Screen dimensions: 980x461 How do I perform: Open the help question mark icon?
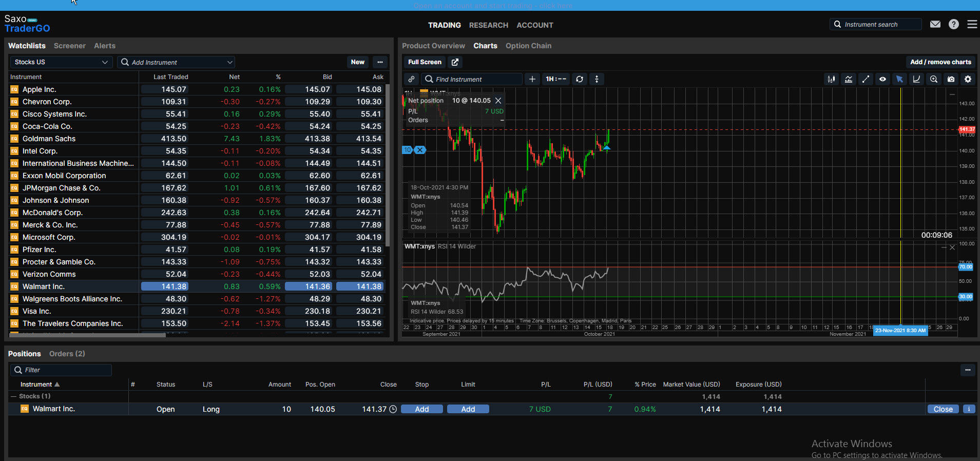click(954, 24)
